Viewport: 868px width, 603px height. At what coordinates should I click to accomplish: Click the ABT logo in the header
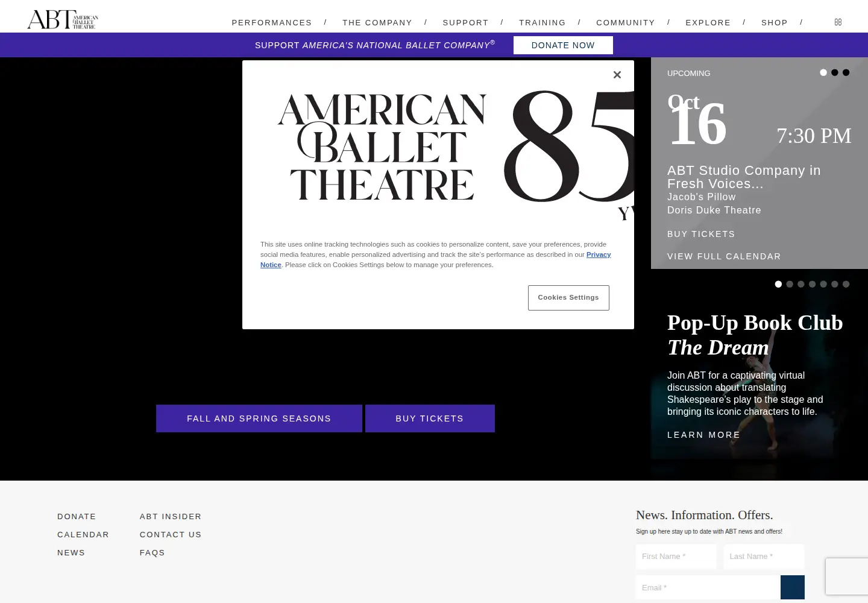[63, 19]
